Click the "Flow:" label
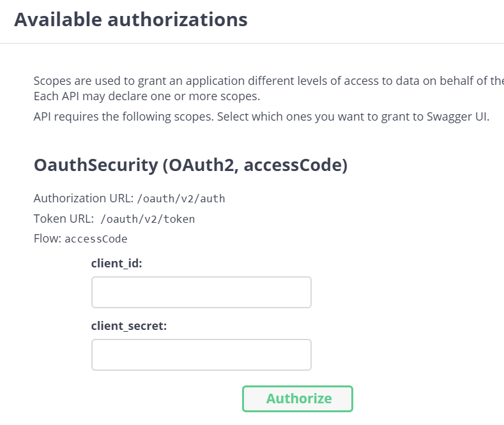 pyautogui.click(x=47, y=239)
